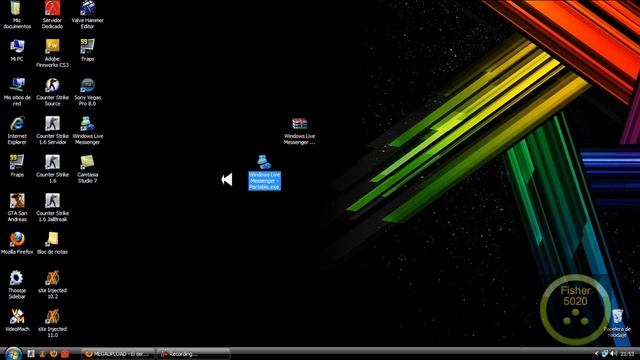Select the Thoosje Sidebar icon

(x=17, y=284)
